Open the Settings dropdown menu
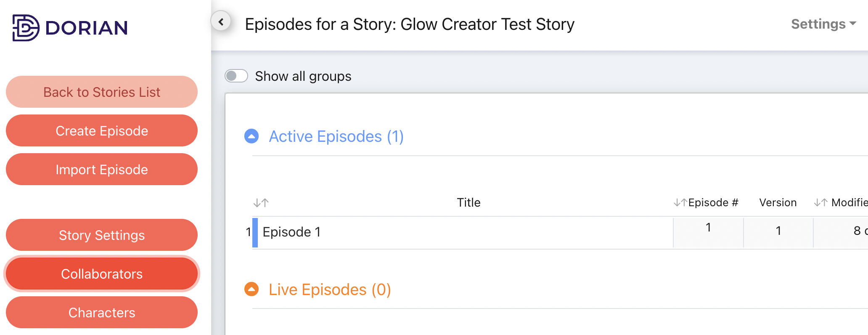The height and width of the screenshot is (335, 868). 823,24
